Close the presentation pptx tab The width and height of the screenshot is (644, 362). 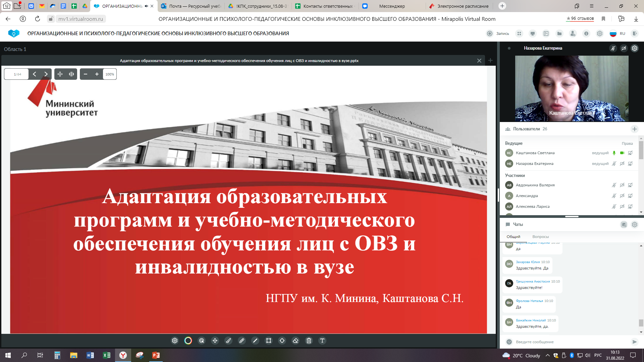479,61
